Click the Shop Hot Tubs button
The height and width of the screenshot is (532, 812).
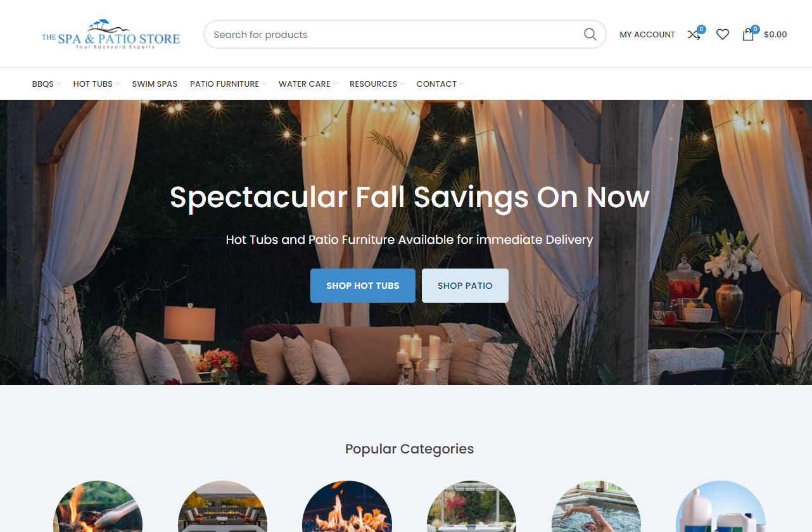(x=363, y=286)
